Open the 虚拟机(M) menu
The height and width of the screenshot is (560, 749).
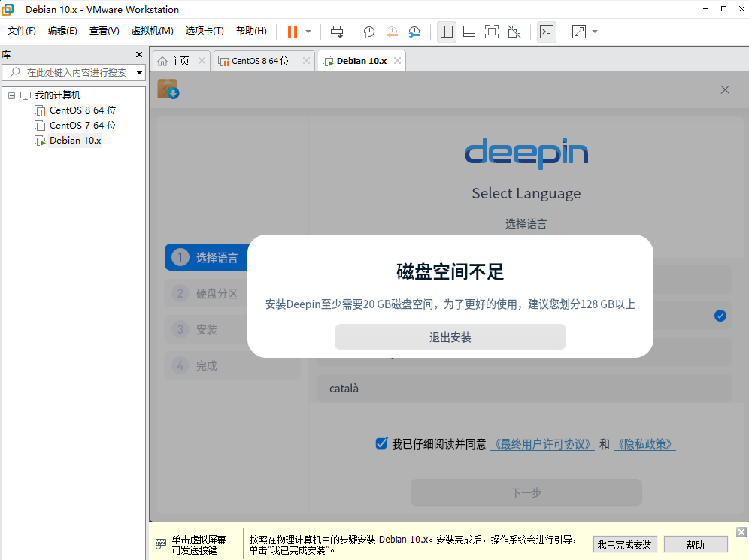(x=152, y=31)
